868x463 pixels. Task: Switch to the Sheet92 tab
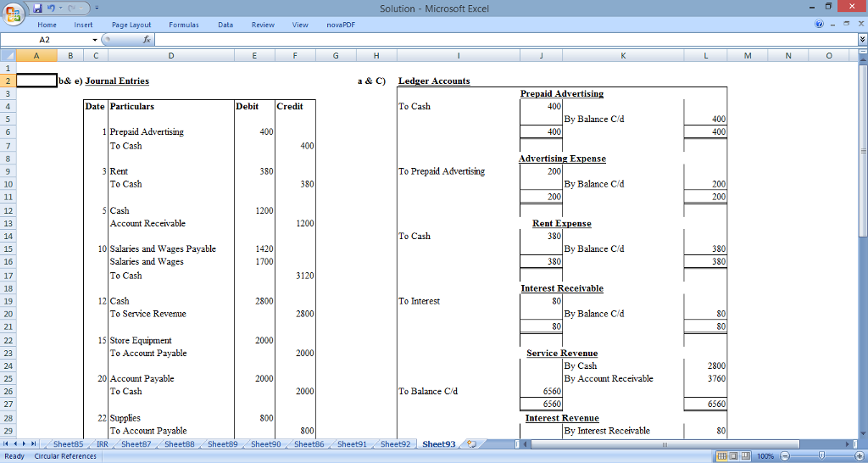pos(395,444)
